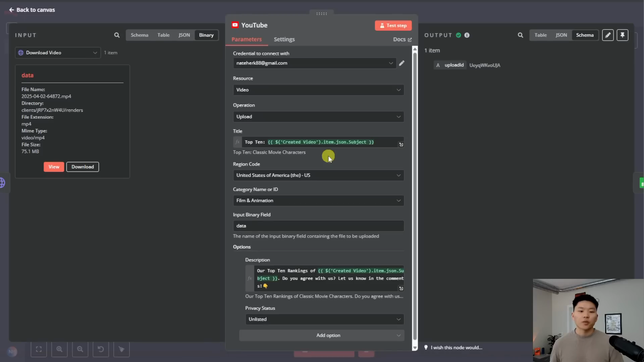Click scrollbar down arrow in parameters panel
Viewport: 644px width, 362px height.
(415, 348)
